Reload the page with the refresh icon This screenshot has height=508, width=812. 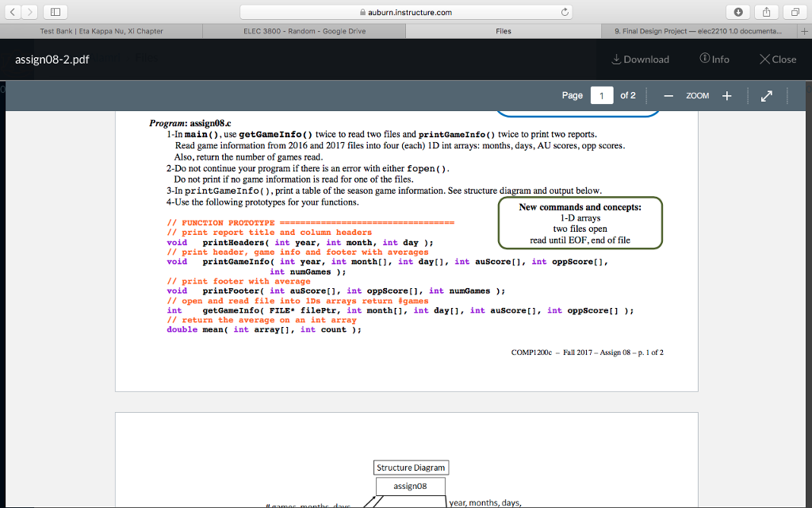click(x=566, y=12)
